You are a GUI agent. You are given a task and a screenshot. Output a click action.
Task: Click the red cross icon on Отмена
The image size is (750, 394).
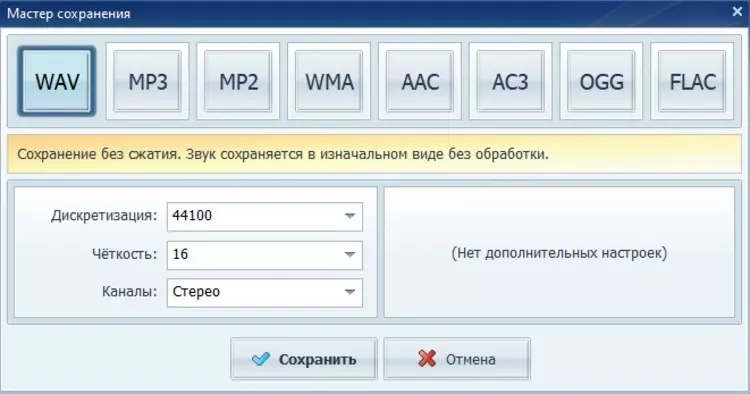(427, 358)
